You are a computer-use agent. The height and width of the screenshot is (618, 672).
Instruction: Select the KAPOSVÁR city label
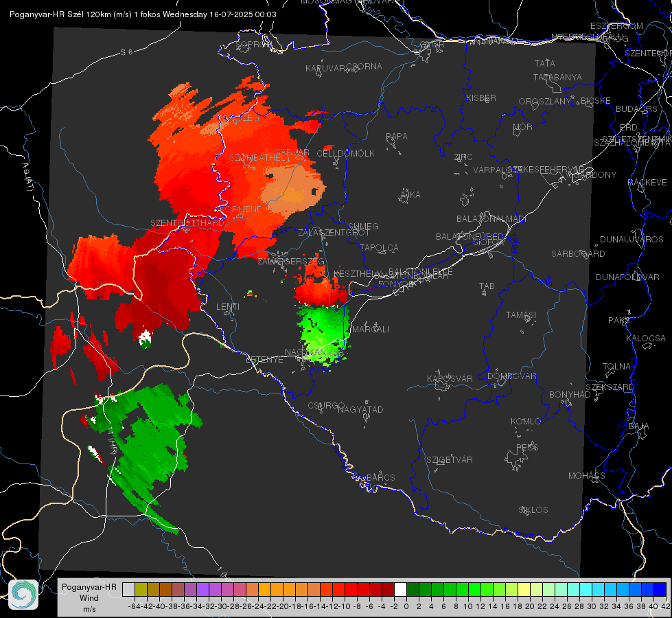(450, 379)
